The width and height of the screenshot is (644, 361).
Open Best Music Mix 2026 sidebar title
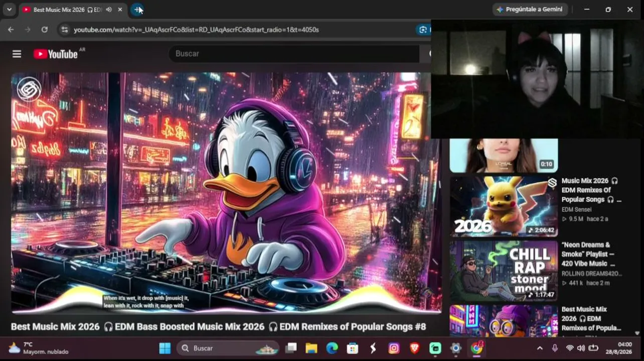coord(591,319)
